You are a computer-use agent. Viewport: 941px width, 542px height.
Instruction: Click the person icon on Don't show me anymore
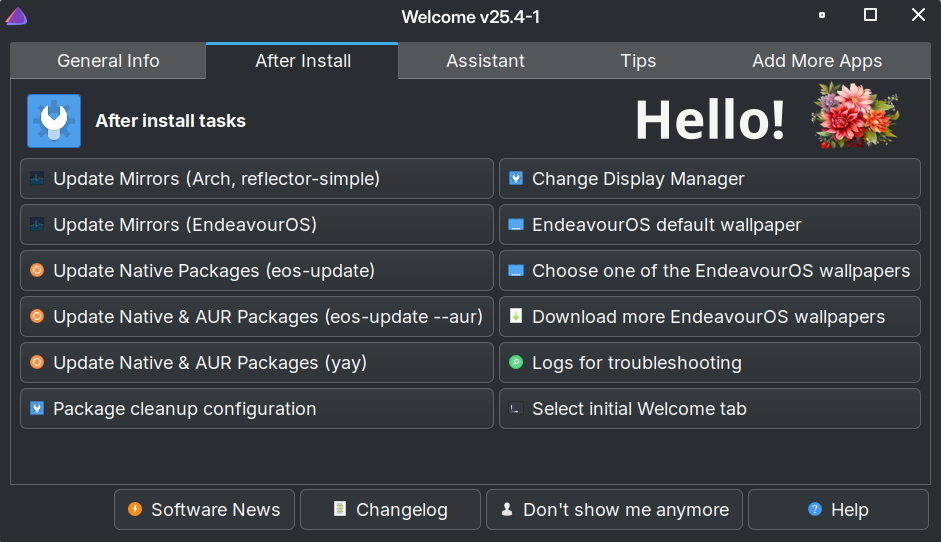[x=507, y=510]
